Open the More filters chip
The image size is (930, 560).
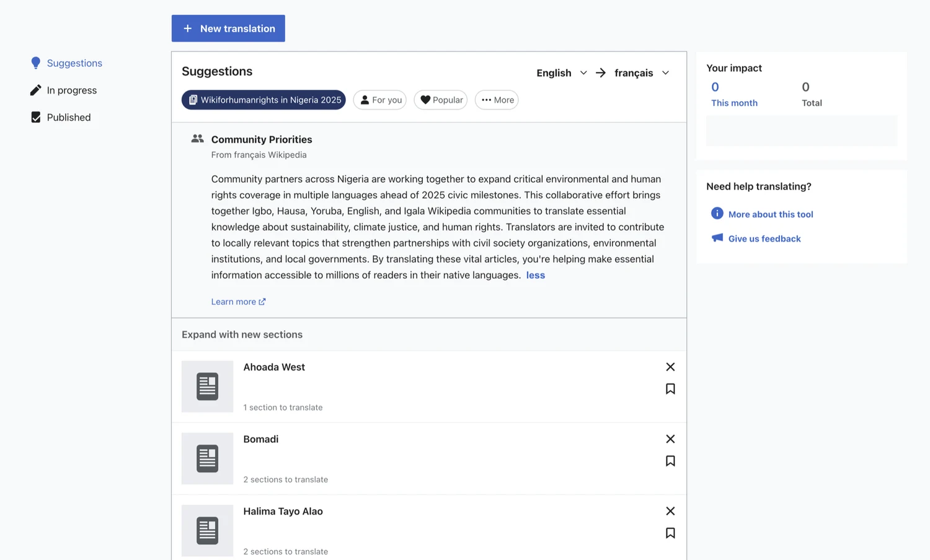pos(497,100)
